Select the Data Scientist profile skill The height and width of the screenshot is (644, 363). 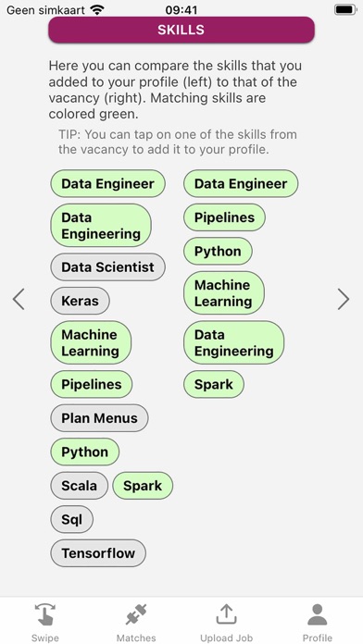pyautogui.click(x=107, y=267)
